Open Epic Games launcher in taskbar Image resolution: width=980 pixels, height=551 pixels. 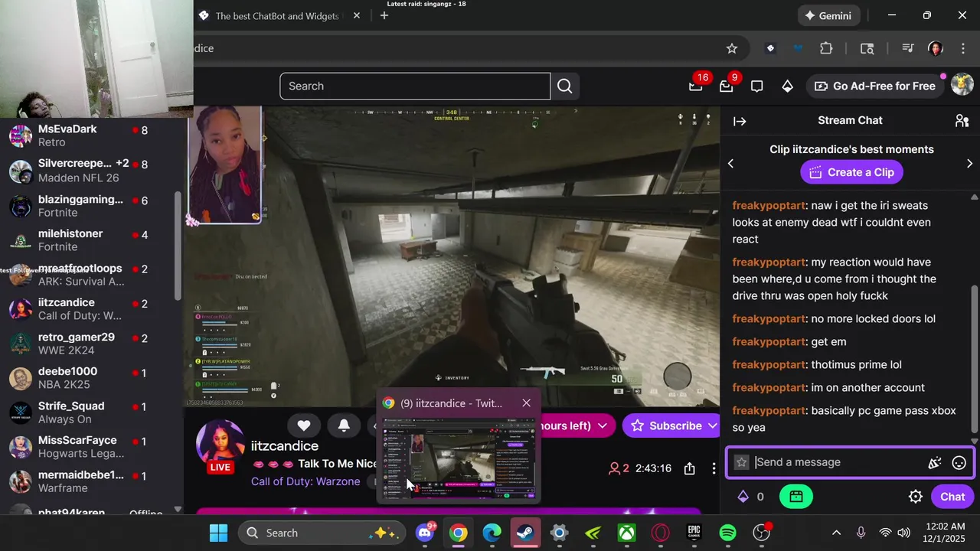coord(694,533)
